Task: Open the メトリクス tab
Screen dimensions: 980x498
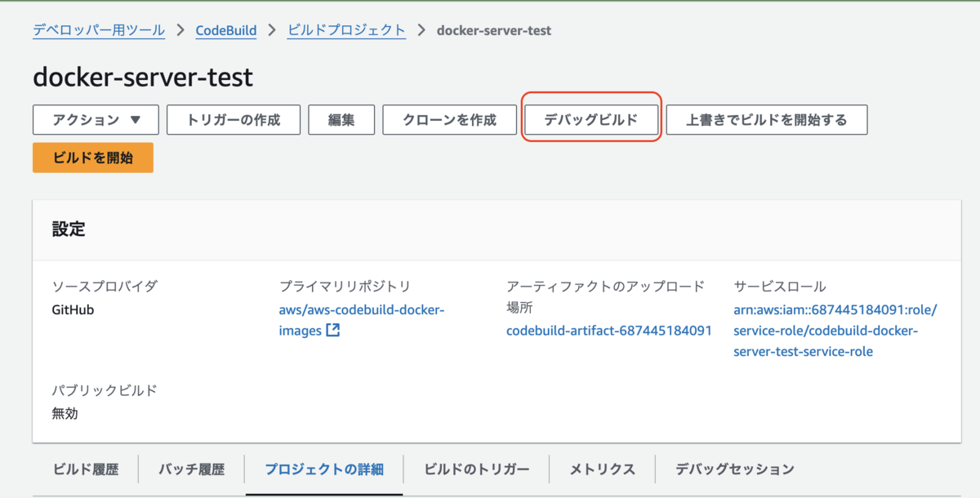Action: [x=603, y=469]
